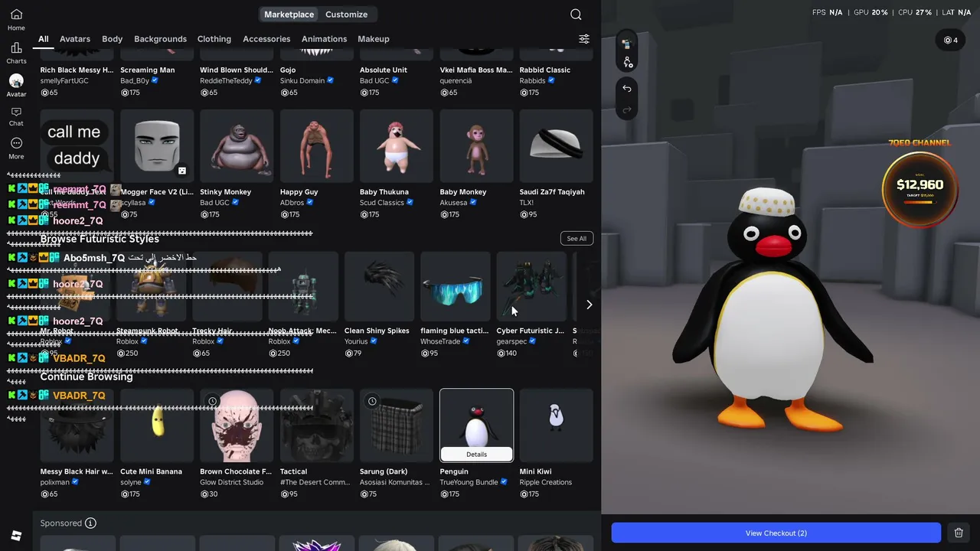The height and width of the screenshot is (551, 980).
Task: Show next Futuristic Styles items with arrow
Action: (589, 305)
